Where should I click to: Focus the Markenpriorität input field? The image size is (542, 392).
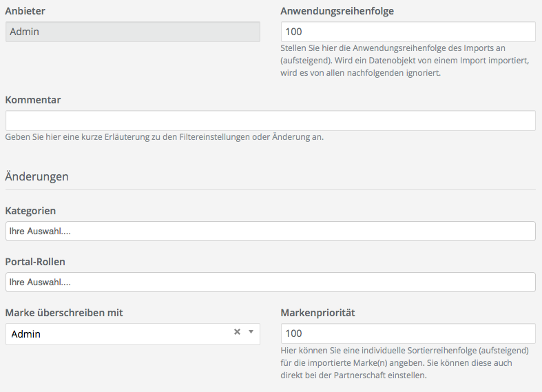click(408, 333)
